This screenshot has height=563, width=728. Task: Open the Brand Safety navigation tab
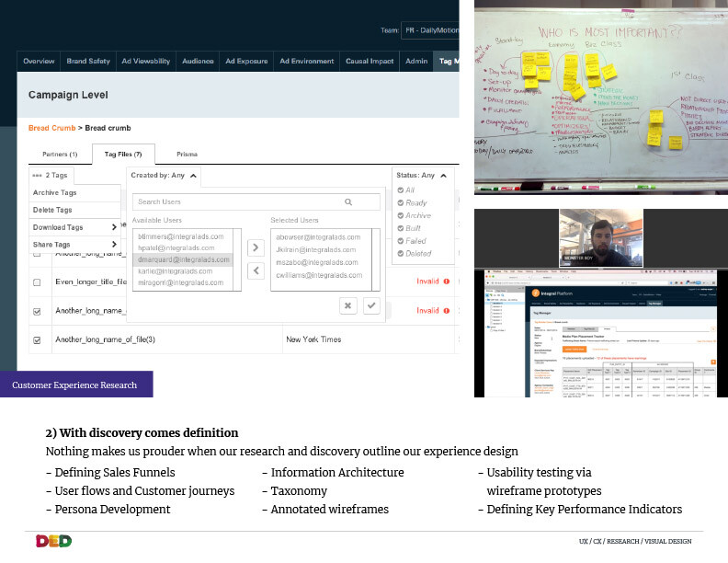(88, 61)
